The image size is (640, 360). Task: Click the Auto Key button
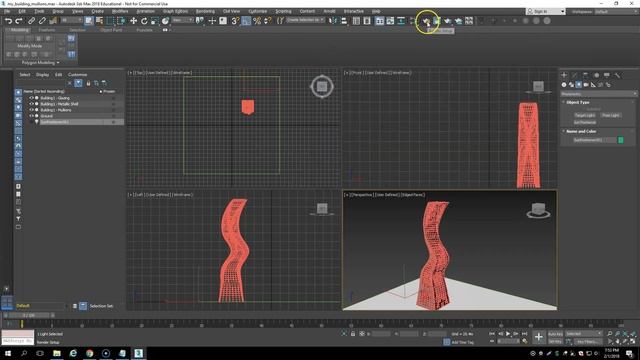pos(555,334)
